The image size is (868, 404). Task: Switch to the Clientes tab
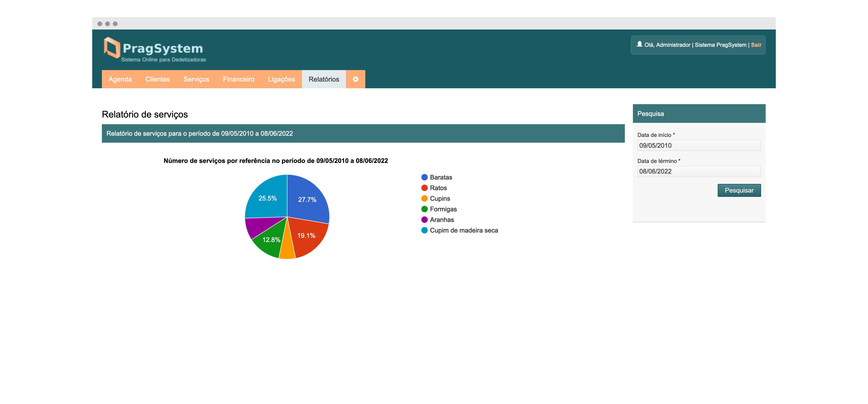(x=157, y=79)
